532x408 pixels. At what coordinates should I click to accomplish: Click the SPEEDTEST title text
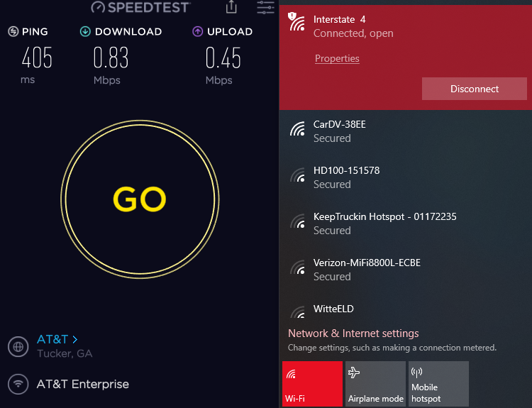point(148,7)
